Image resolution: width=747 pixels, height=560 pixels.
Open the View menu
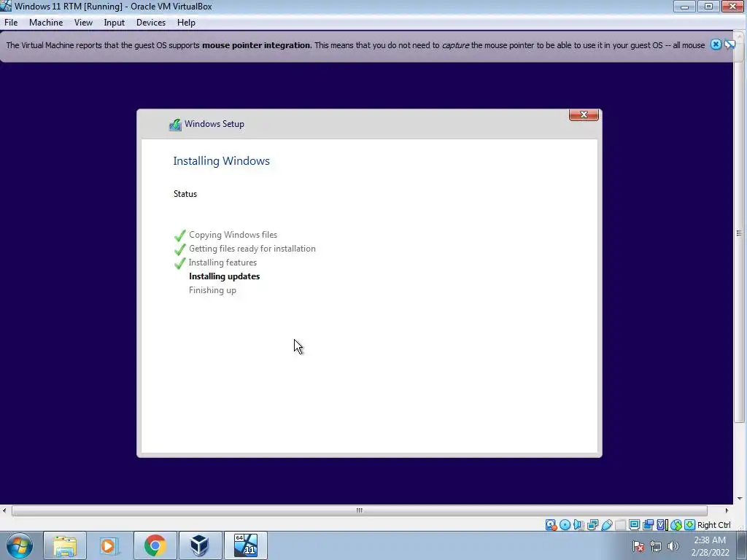click(83, 23)
